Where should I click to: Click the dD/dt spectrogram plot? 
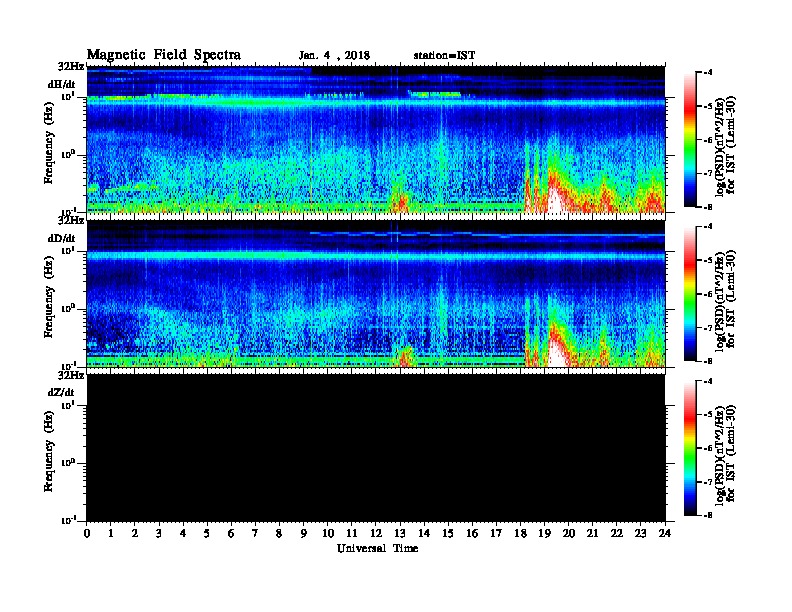pyautogui.click(x=376, y=293)
